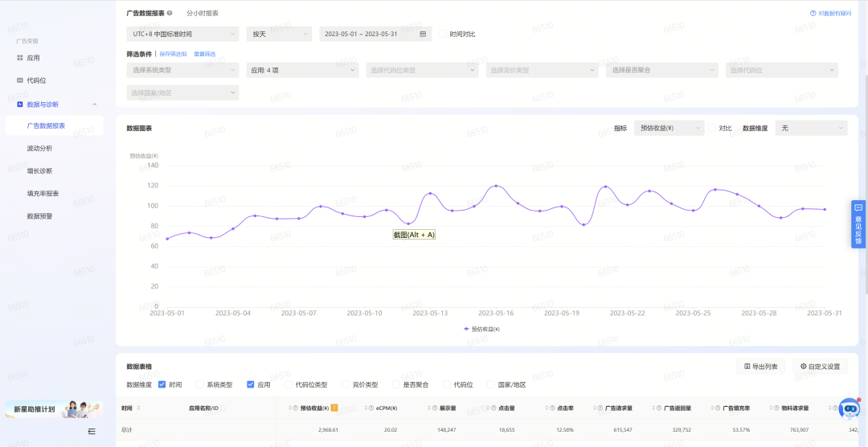Viewport: 868px width, 447px height.
Task: Tick the 系统类型 dimension checkbox
Action: [200, 384]
